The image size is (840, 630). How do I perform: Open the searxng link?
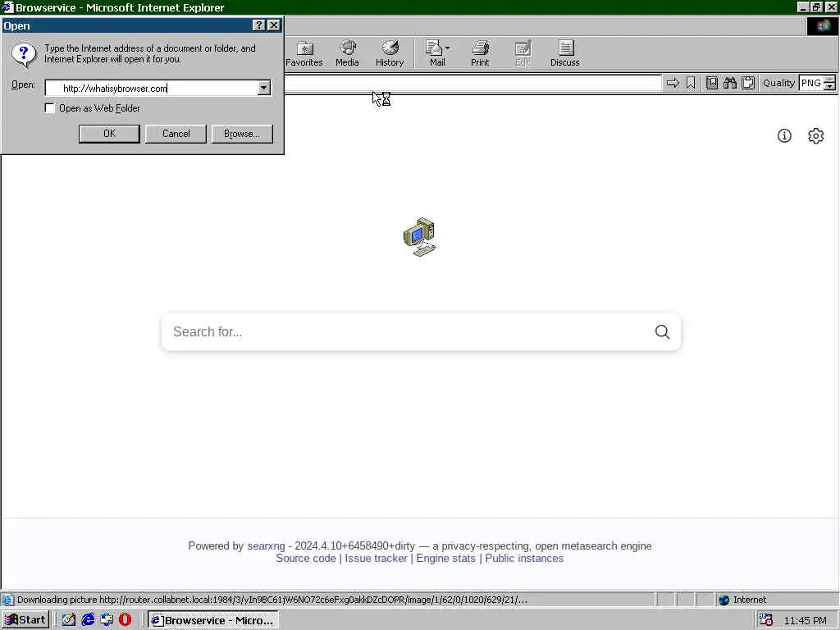tap(266, 546)
